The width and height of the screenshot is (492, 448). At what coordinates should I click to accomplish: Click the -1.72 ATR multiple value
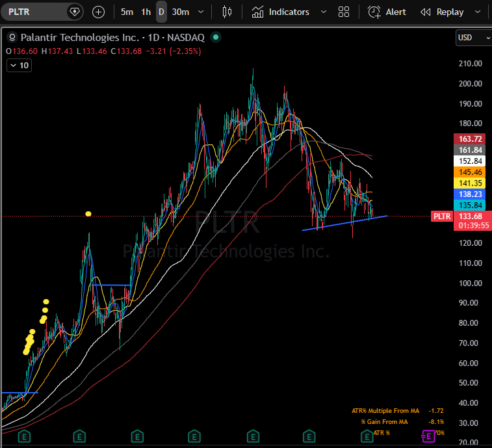tap(436, 411)
